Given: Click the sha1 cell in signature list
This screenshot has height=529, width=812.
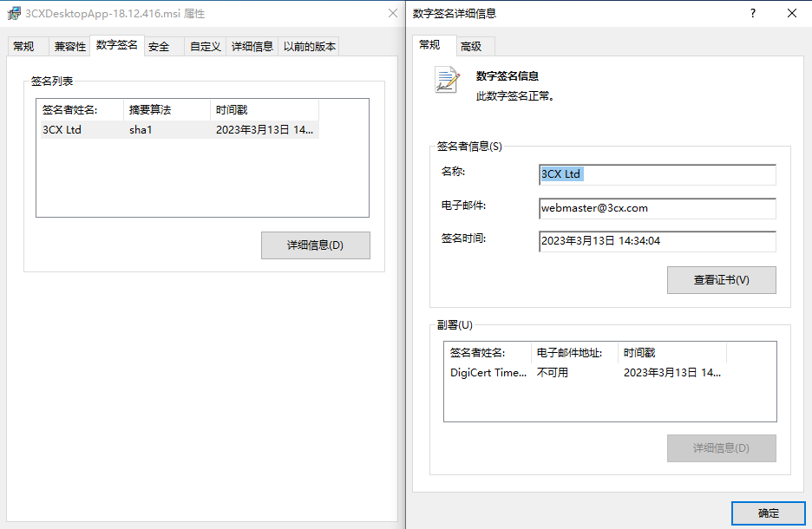Looking at the screenshot, I should pos(141,130).
